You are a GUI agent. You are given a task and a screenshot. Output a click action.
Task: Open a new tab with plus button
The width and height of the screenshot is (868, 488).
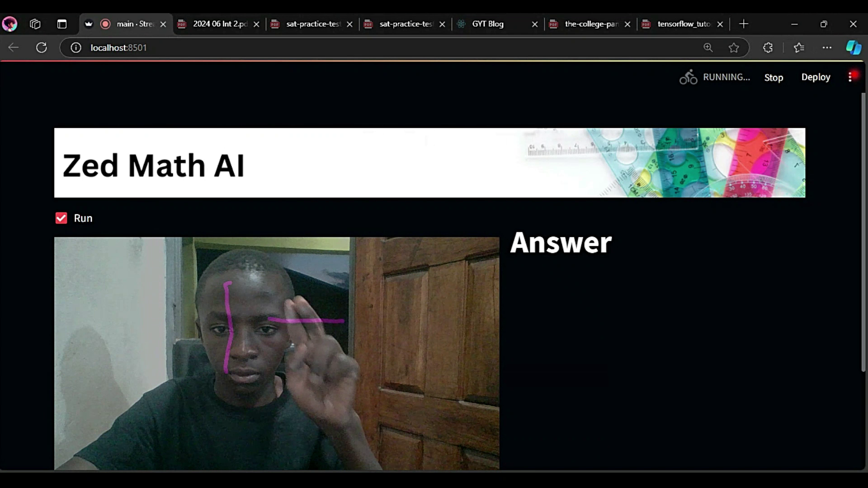point(744,24)
